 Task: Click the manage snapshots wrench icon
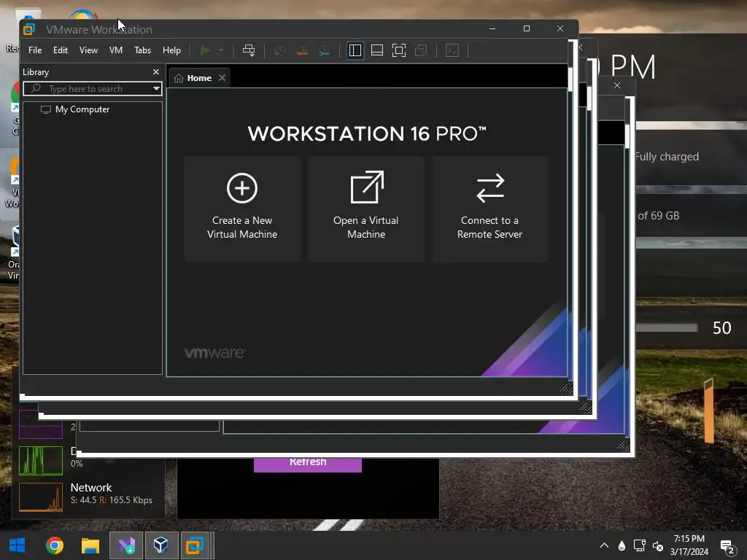pyautogui.click(x=324, y=50)
